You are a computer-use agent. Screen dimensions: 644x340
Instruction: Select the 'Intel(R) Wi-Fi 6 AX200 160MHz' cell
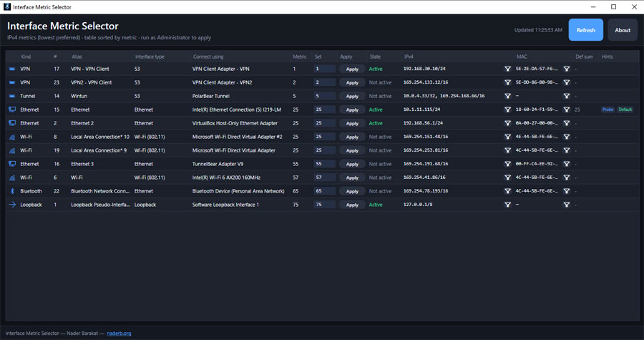(x=226, y=178)
